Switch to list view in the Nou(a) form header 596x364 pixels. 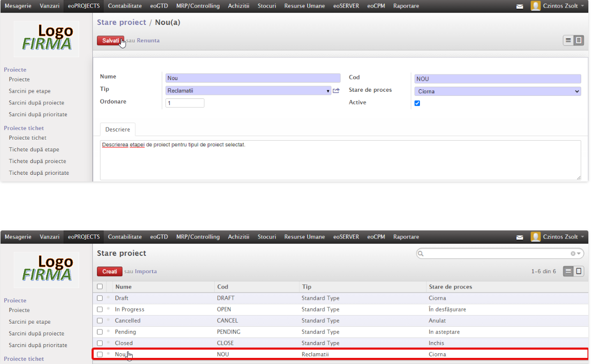[x=568, y=41]
